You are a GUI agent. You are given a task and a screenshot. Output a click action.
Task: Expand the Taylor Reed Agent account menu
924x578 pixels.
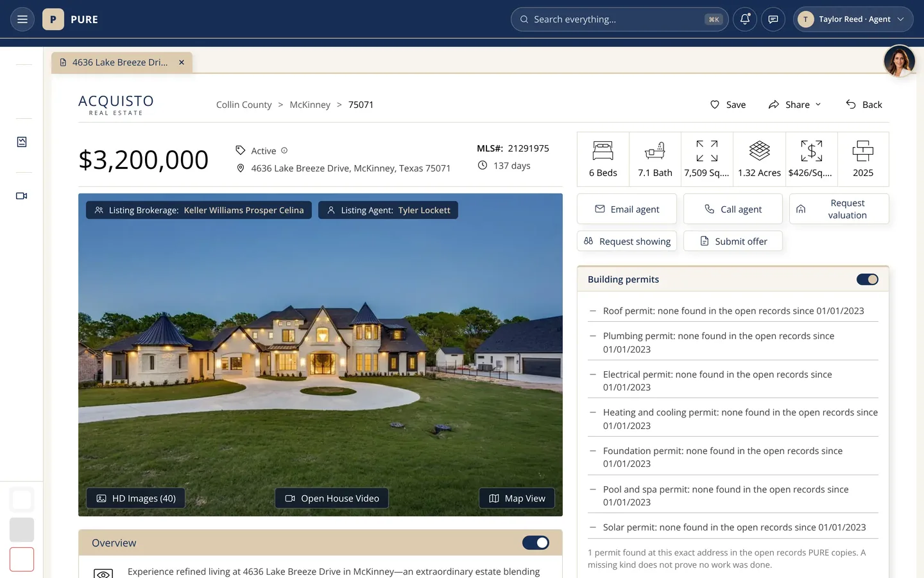coord(853,19)
